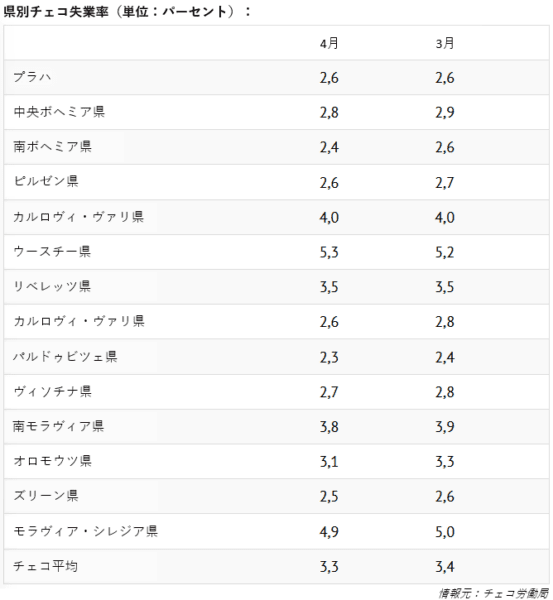This screenshot has width=553, height=600.
Task: Click チェコ平均 March value 3,4
Action: pyautogui.click(x=445, y=567)
